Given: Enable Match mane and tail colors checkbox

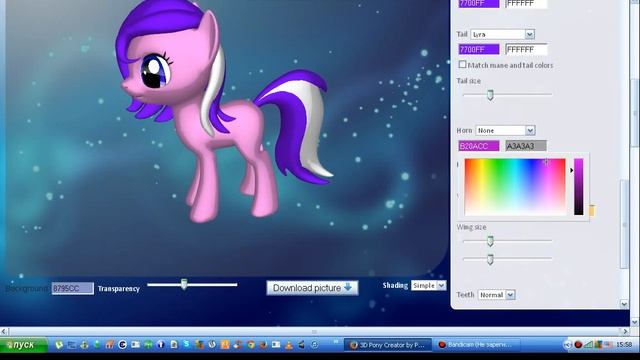Looking at the screenshot, I should click(x=462, y=64).
